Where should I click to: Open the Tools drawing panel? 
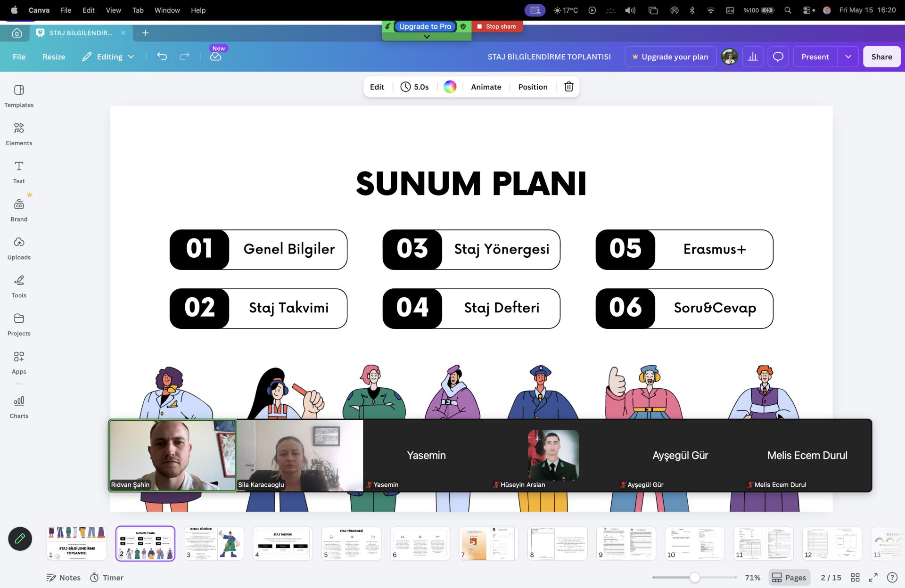[x=19, y=287]
